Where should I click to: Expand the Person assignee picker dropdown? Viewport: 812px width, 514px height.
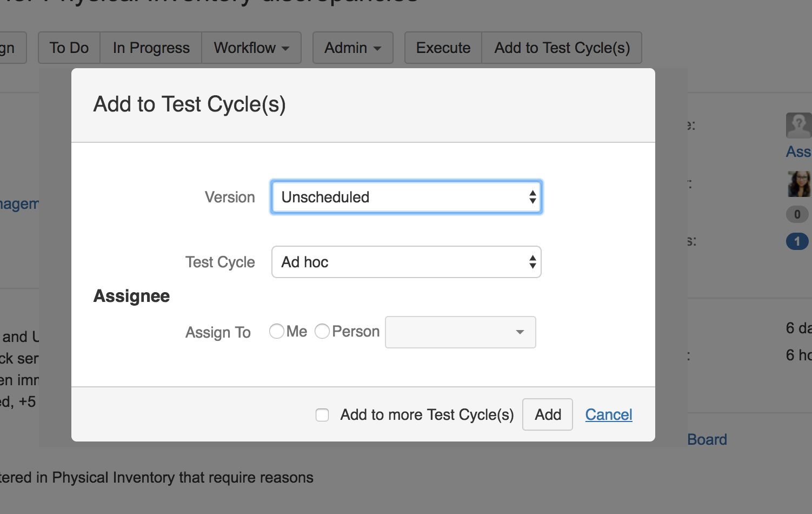[x=461, y=332]
